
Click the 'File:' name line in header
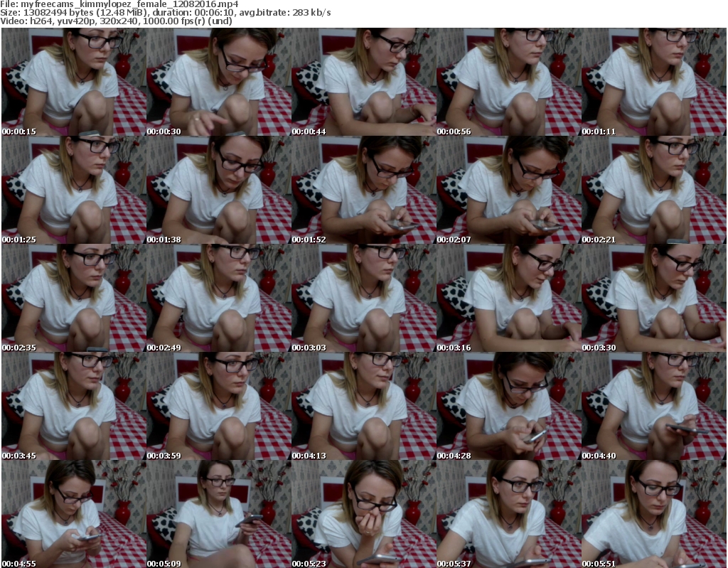[x=119, y=4]
